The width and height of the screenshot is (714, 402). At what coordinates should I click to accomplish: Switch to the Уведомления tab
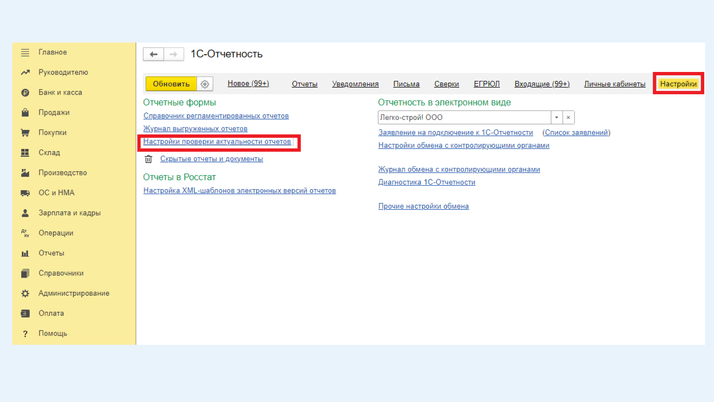click(355, 84)
